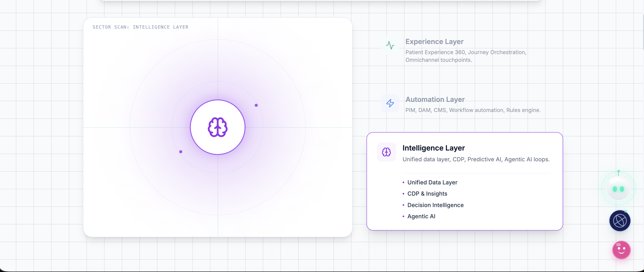
Task: Select the Unified Data Layer item
Action: click(x=432, y=182)
